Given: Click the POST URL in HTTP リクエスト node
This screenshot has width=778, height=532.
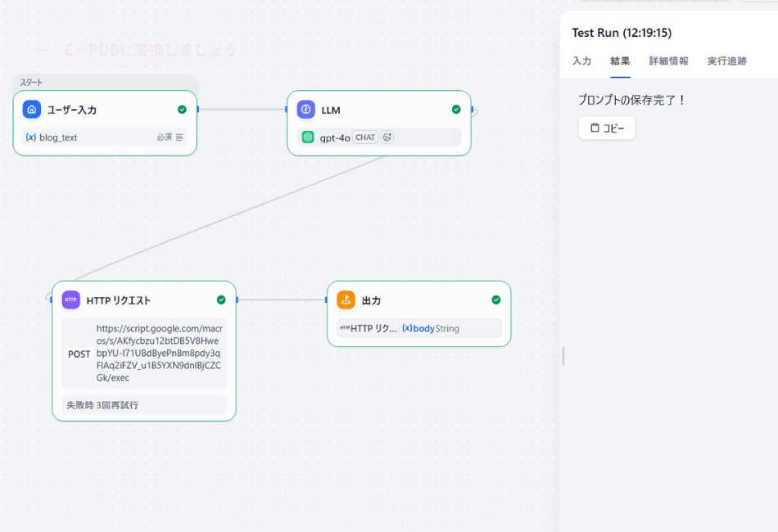Looking at the screenshot, I should pyautogui.click(x=159, y=354).
